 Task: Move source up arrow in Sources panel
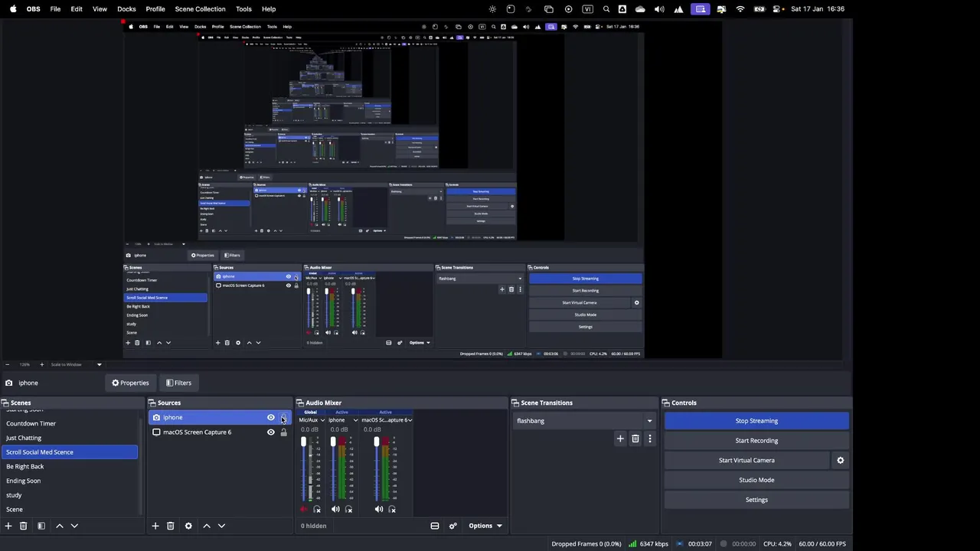click(207, 526)
